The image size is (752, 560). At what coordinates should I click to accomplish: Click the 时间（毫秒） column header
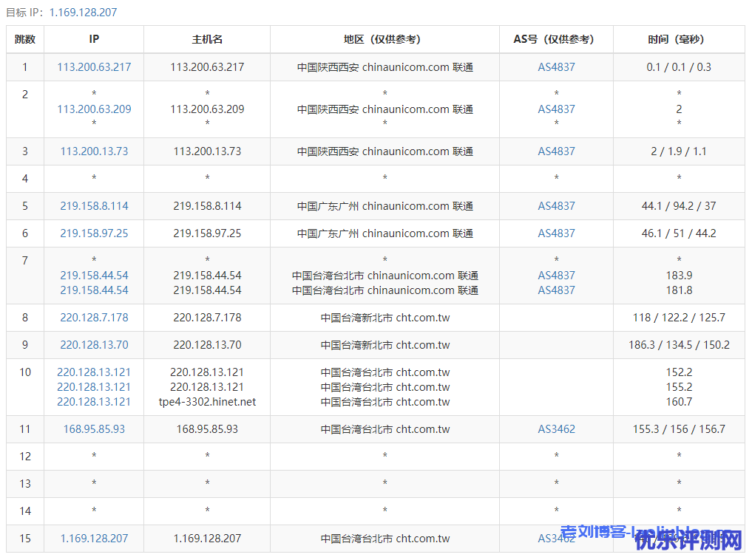[678, 40]
